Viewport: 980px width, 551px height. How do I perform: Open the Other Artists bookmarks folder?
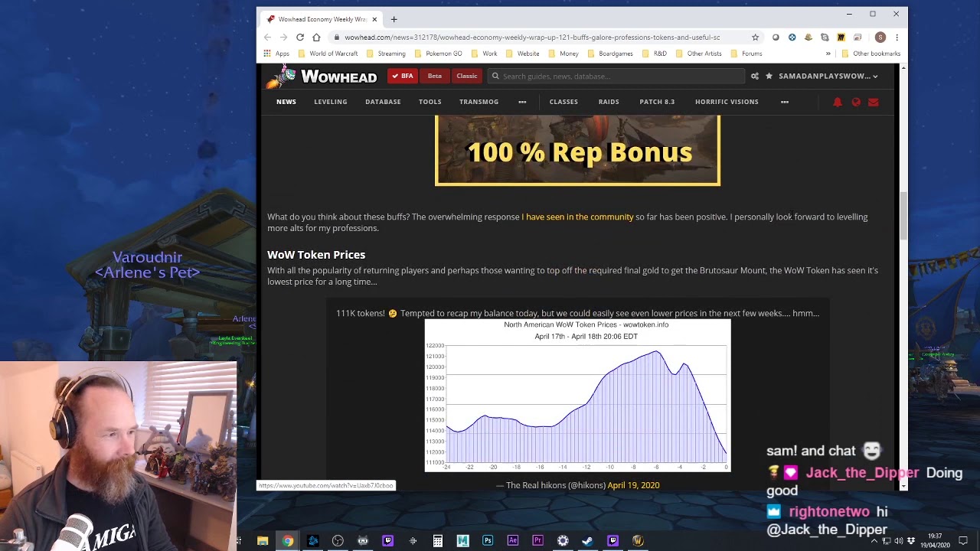pyautogui.click(x=698, y=54)
